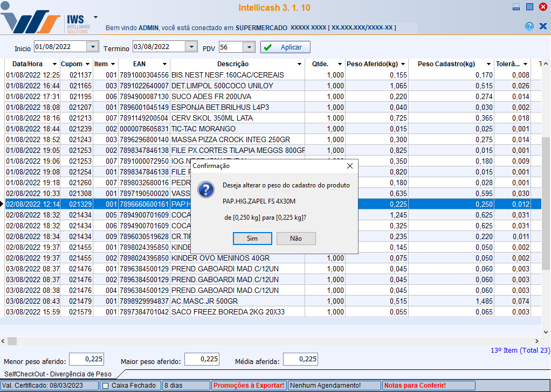Click the blue help question mark icon
The image size is (551, 392).
click(x=529, y=26)
